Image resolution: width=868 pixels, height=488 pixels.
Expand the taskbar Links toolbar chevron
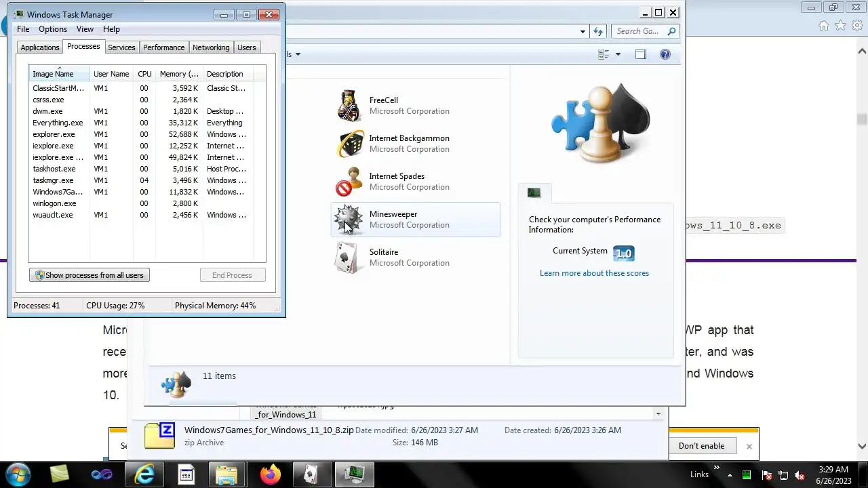716,468
